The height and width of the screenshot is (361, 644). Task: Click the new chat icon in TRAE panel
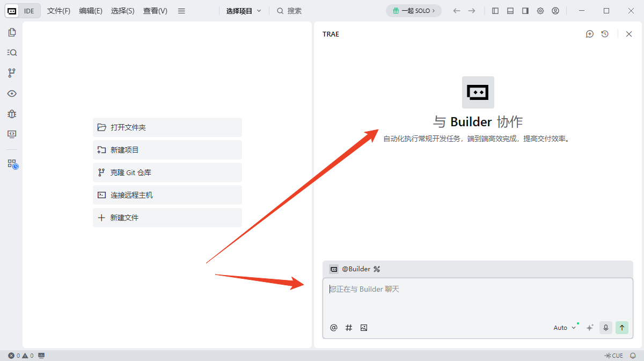590,34
